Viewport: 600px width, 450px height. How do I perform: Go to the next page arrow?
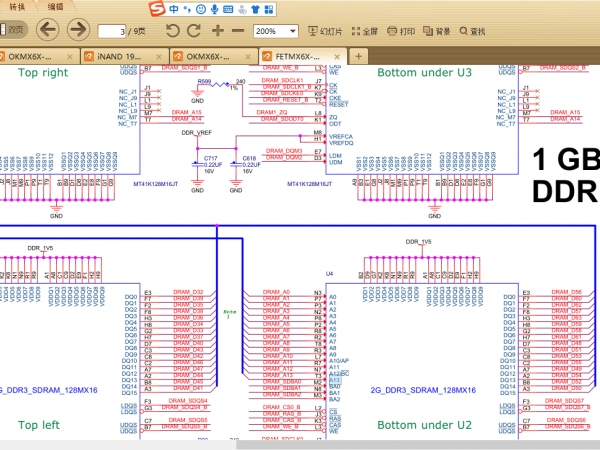pyautogui.click(x=77, y=31)
